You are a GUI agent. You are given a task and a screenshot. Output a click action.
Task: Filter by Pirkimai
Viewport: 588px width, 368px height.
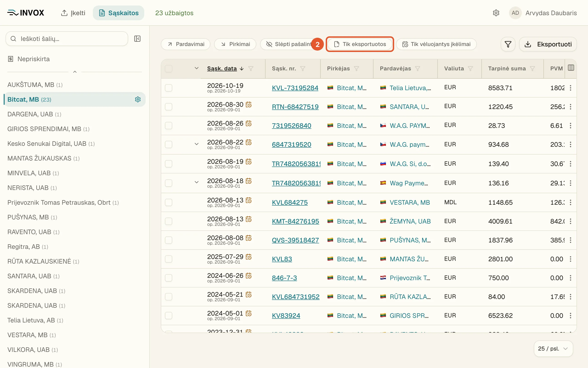pos(235,44)
